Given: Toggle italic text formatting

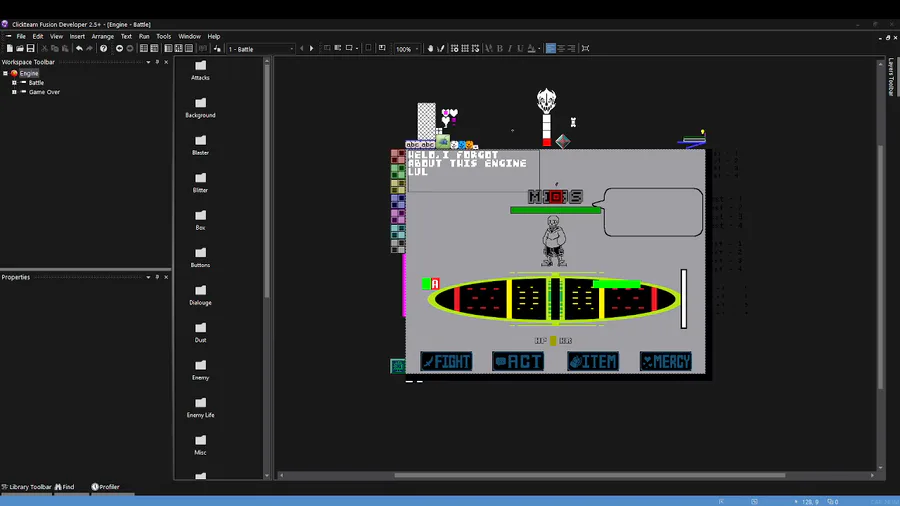Looking at the screenshot, I should coord(510,49).
